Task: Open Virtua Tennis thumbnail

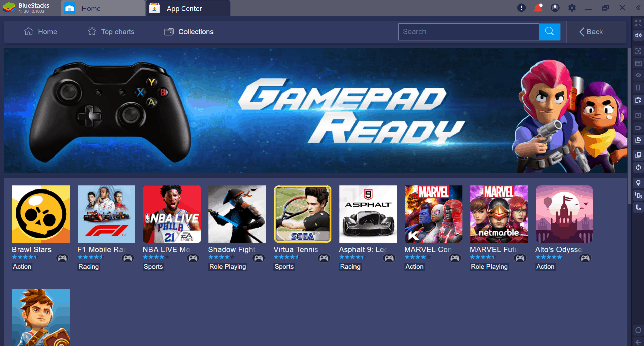Action: pos(303,214)
